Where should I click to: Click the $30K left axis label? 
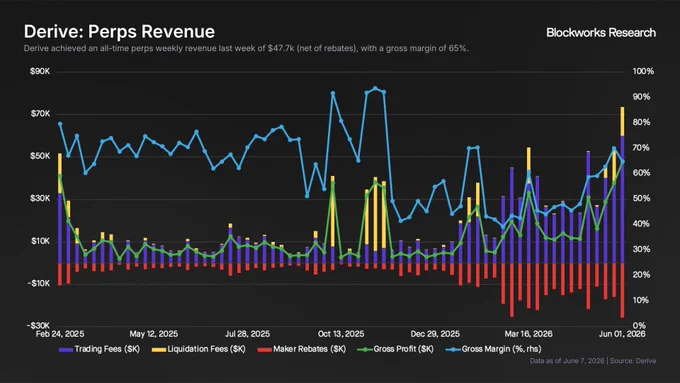40,199
